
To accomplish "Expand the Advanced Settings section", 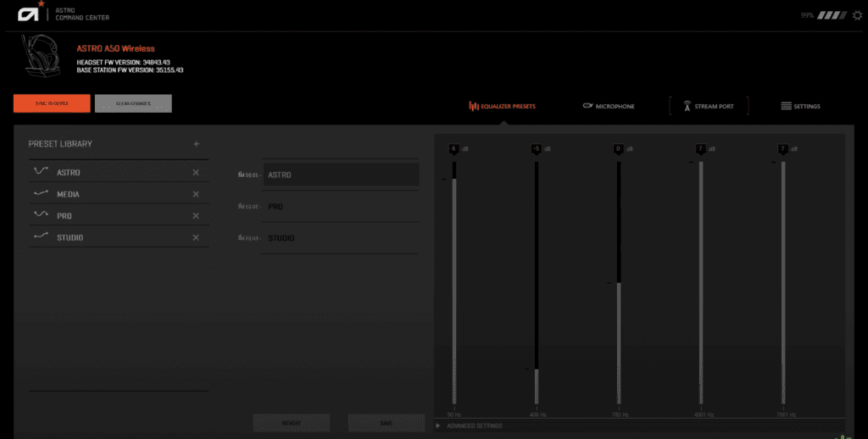I will pyautogui.click(x=470, y=426).
